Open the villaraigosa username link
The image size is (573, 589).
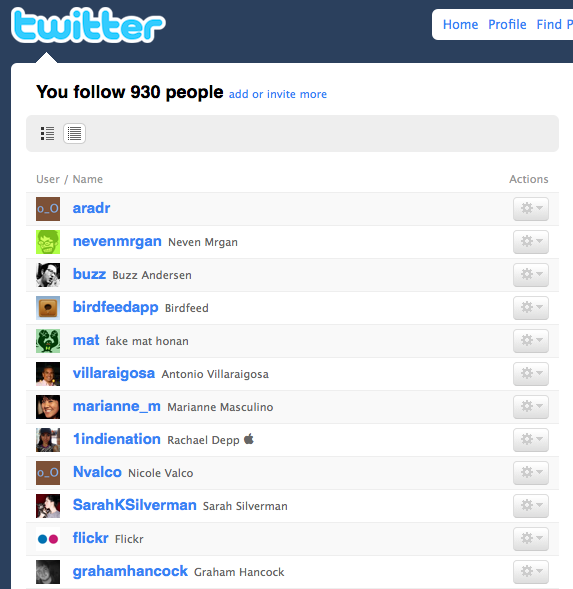[x=113, y=373]
